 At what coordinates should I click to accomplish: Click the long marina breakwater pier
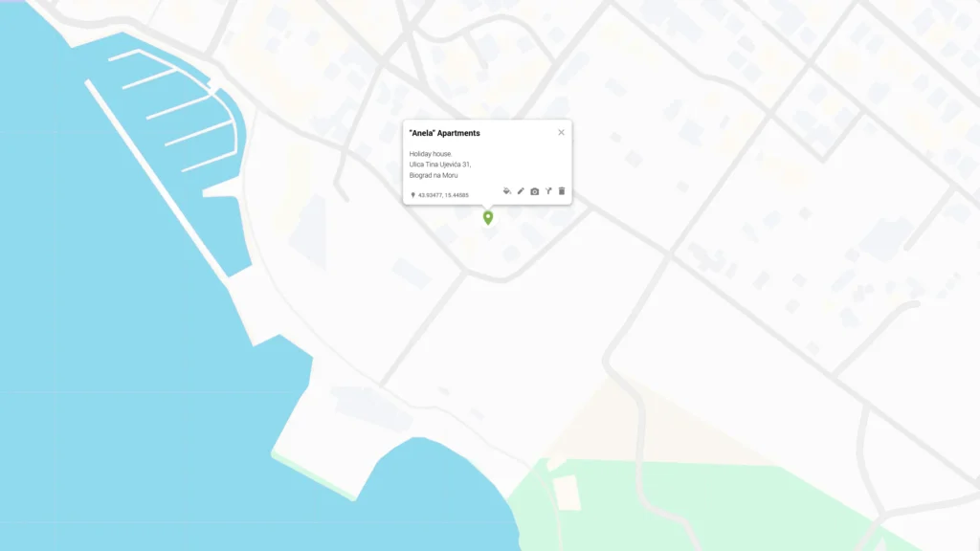tap(156, 181)
